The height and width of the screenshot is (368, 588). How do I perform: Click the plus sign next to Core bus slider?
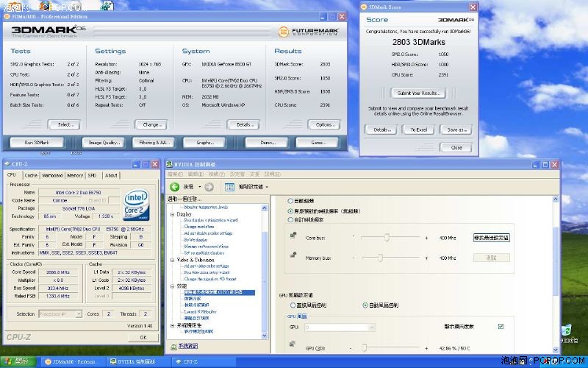(x=426, y=238)
